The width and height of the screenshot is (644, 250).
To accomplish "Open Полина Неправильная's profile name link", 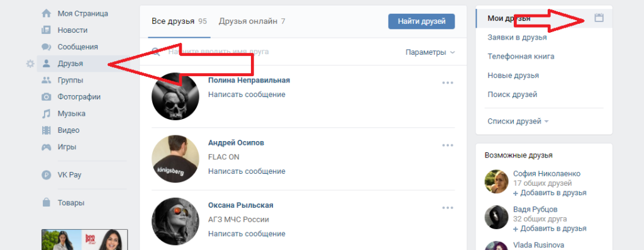I will [x=249, y=80].
